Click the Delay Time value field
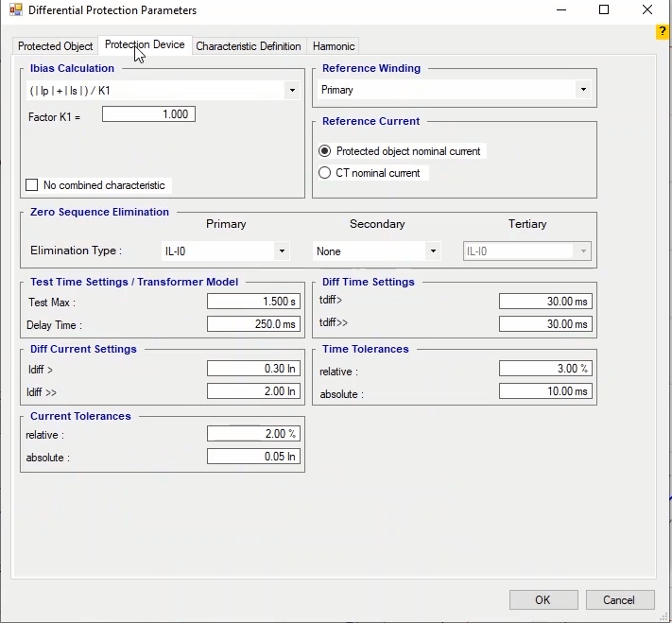The width and height of the screenshot is (672, 623). click(252, 324)
